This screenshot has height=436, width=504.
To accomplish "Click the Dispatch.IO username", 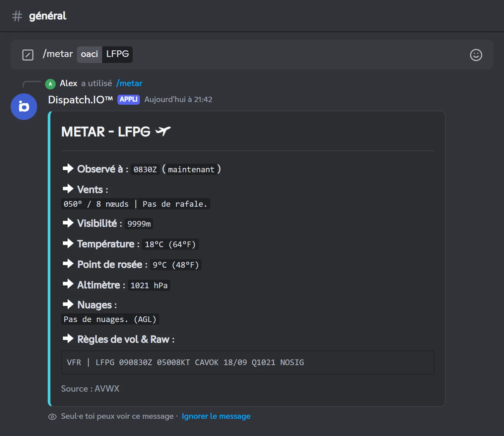I will [x=81, y=100].
